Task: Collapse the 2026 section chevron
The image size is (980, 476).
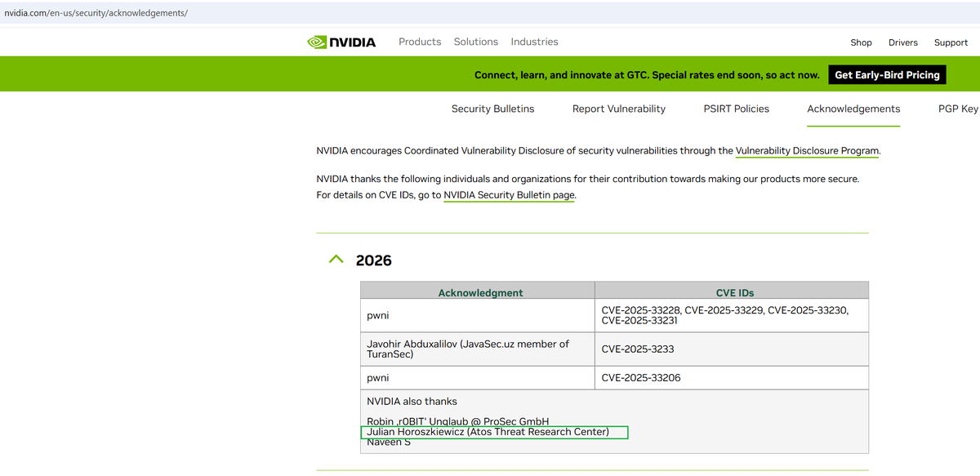Action: point(336,260)
